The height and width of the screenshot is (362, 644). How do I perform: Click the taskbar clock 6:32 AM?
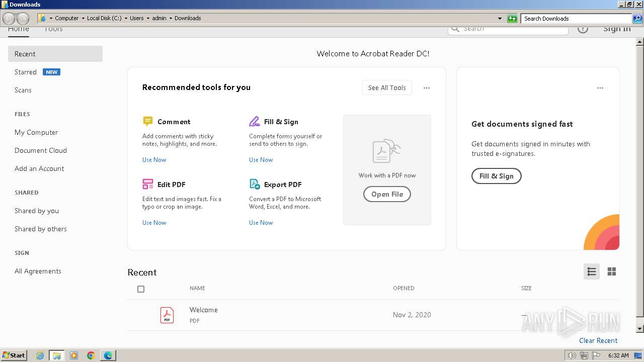[x=618, y=355]
